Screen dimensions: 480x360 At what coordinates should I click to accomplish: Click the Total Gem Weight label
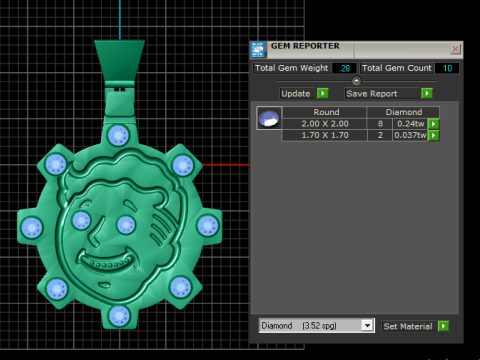pyautogui.click(x=292, y=68)
